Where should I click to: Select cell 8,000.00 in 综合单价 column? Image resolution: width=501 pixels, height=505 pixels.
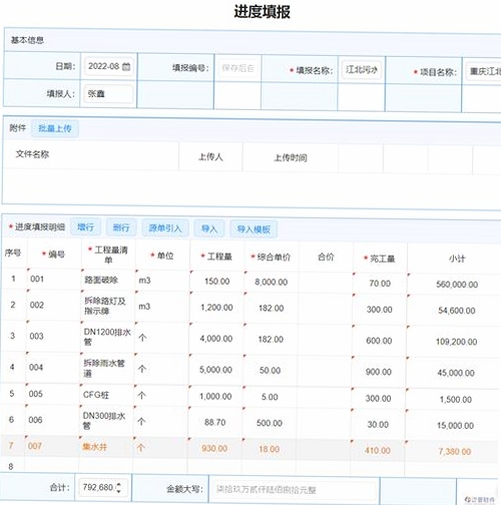pyautogui.click(x=271, y=282)
